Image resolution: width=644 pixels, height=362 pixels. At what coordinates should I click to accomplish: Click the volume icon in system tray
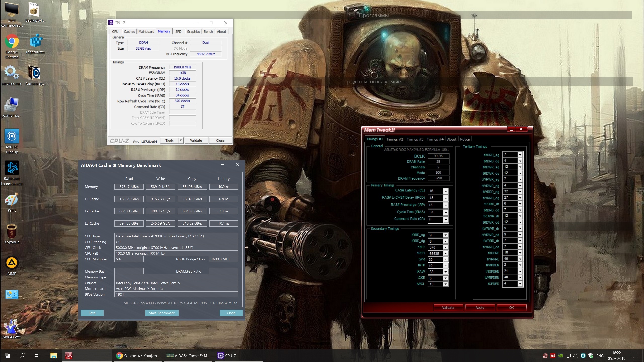(x=575, y=356)
